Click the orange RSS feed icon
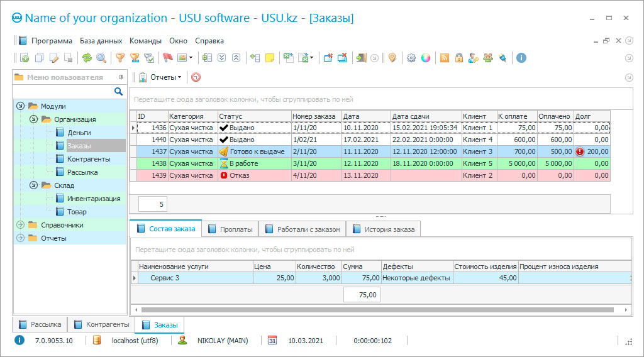This screenshot has width=644, height=357. tap(445, 58)
